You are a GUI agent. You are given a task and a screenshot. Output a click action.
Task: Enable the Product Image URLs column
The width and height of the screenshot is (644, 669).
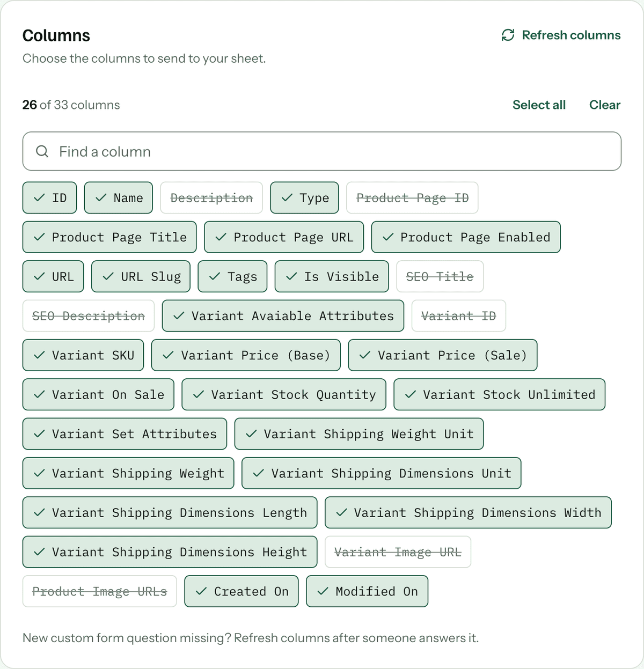100,591
